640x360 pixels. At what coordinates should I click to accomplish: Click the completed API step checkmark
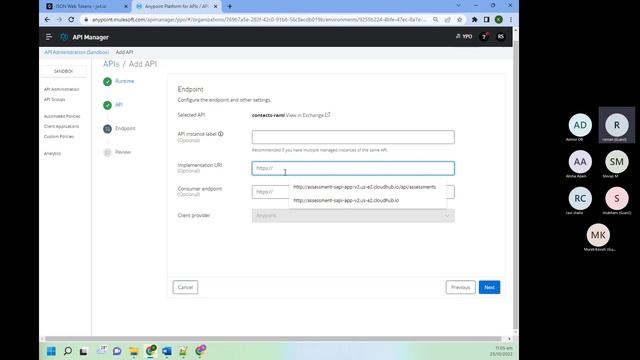click(x=107, y=105)
